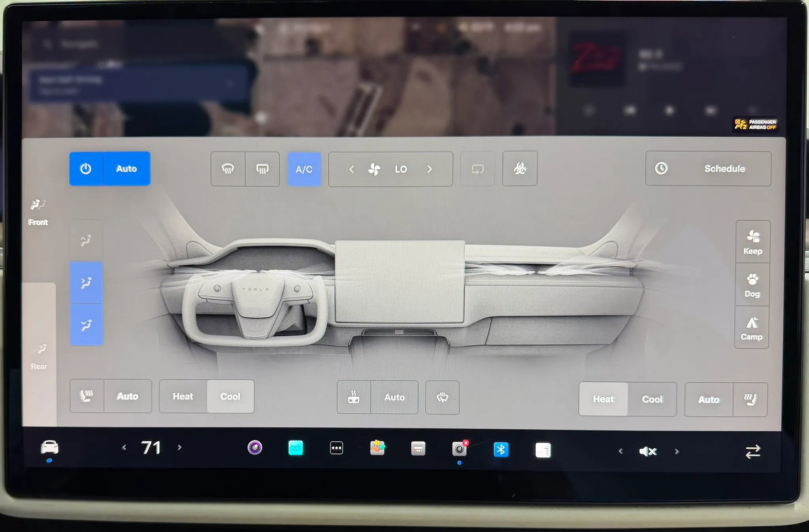This screenshot has width=809, height=532.
Task: Unmute using the speaker icon
Action: click(x=648, y=451)
